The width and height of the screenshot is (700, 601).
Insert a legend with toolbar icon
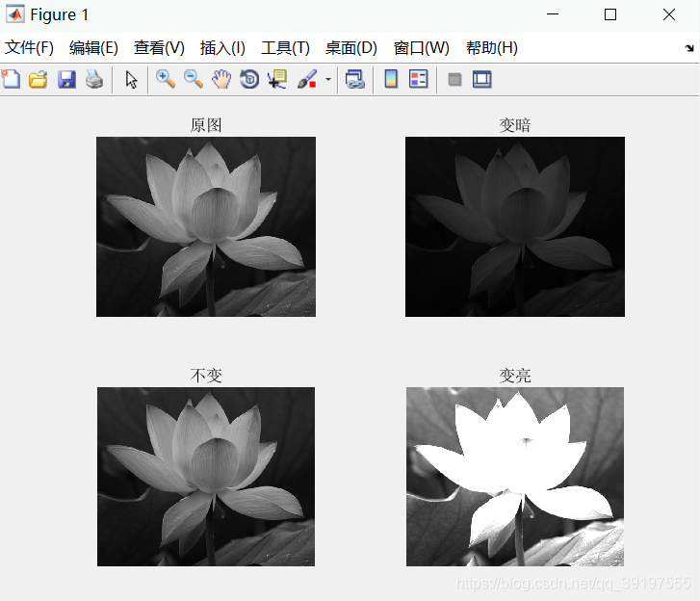point(418,80)
